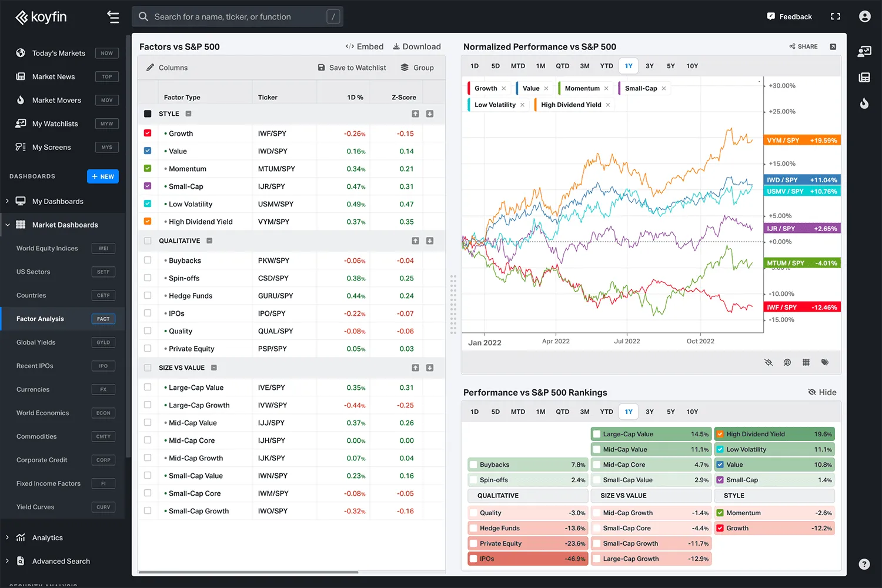882x588 pixels.
Task: Switch rankings to the YTD tab
Action: pos(606,412)
